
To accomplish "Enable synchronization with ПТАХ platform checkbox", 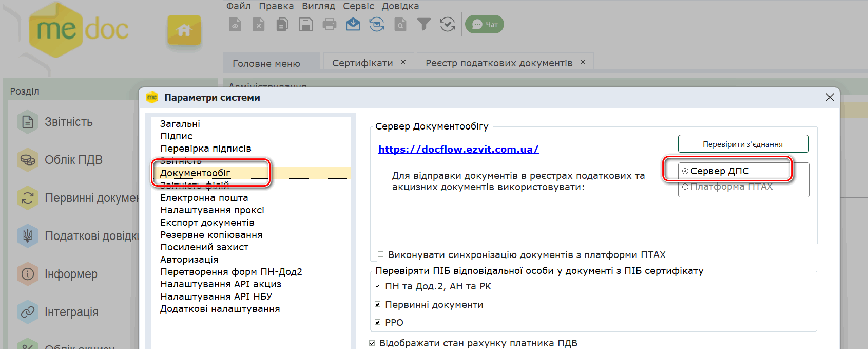I will click(380, 254).
